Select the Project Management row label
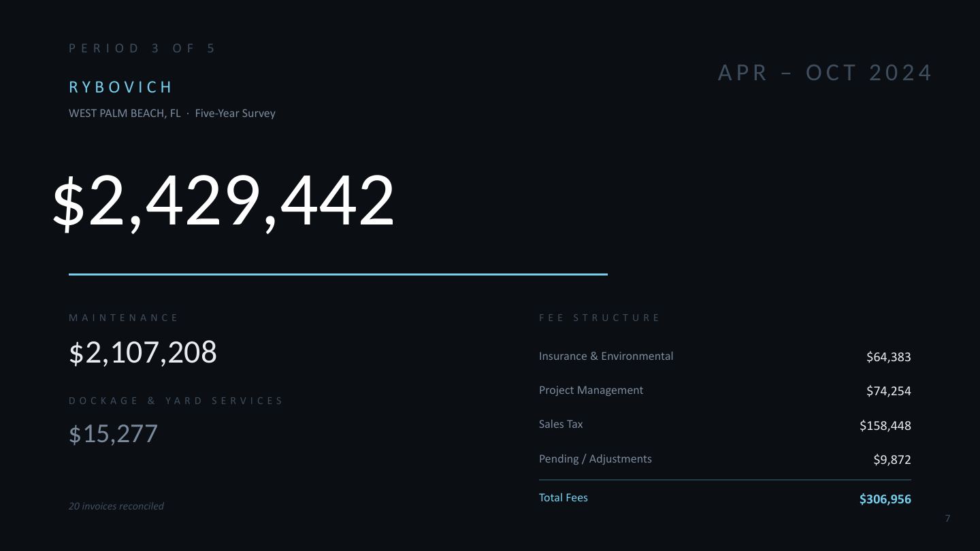The height and width of the screenshot is (551, 980). (591, 390)
